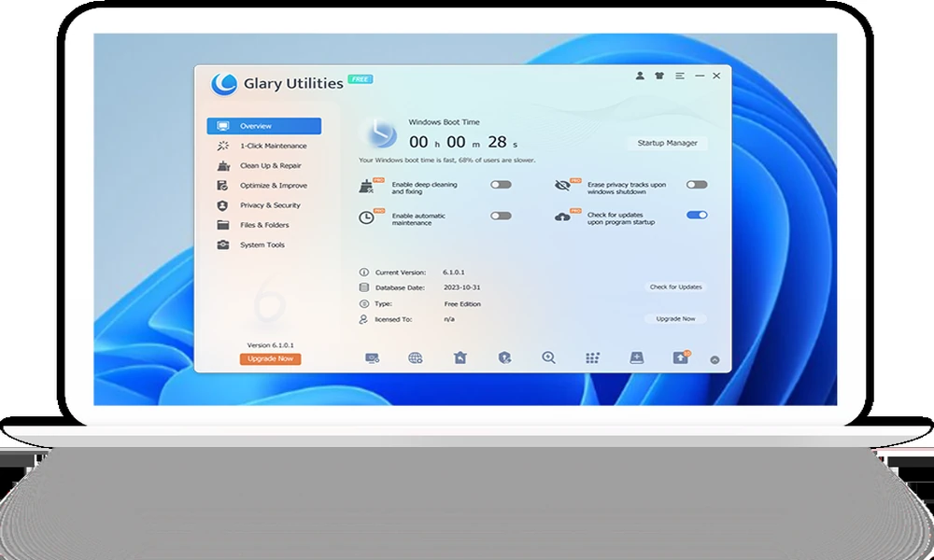Toggle Enable automatic maintenance switch
934x560 pixels.
coord(501,216)
